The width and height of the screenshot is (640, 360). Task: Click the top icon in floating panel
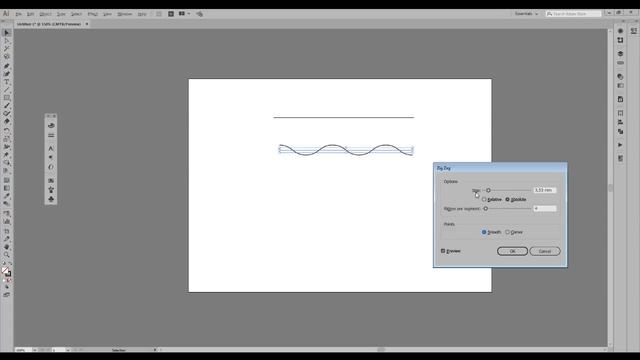[51, 125]
